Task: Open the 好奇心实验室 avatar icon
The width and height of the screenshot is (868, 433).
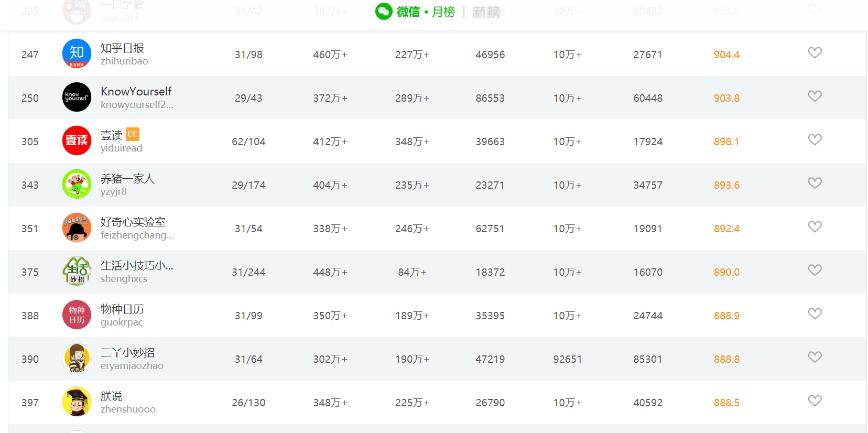Action: pos(77,228)
